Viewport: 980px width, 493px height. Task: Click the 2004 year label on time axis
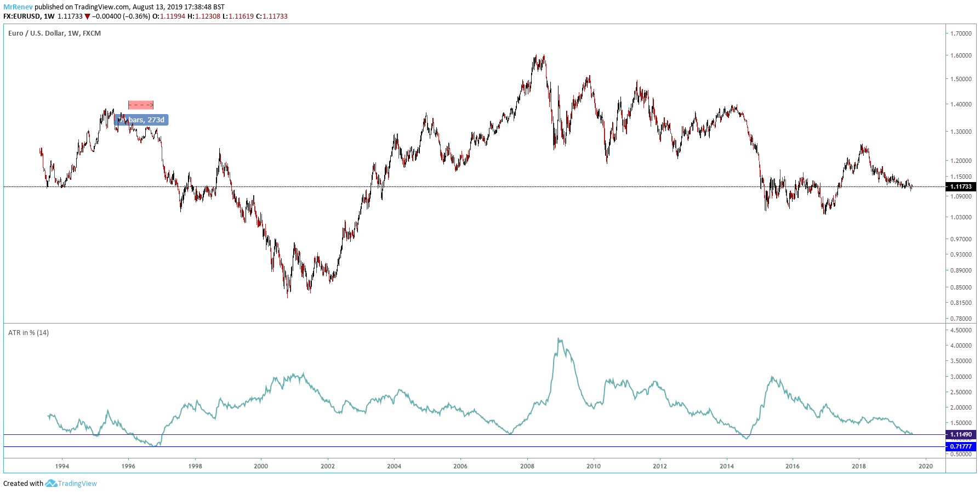point(394,466)
